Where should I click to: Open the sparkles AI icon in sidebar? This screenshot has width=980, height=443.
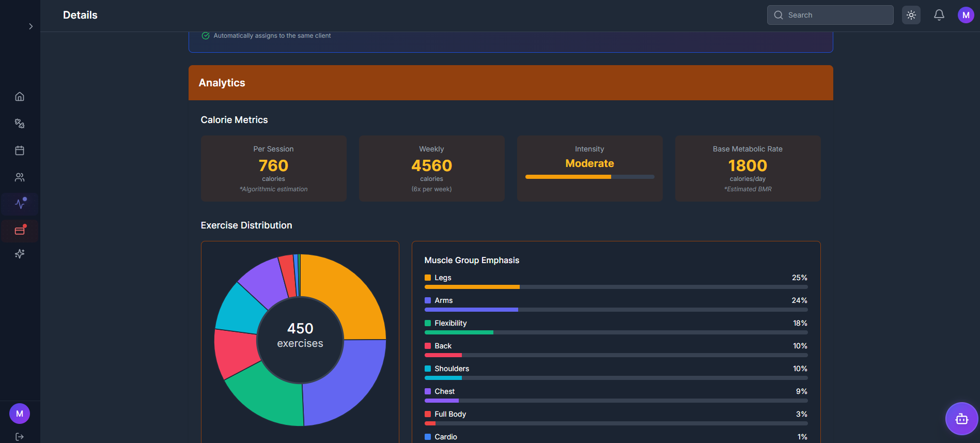pos(20,254)
